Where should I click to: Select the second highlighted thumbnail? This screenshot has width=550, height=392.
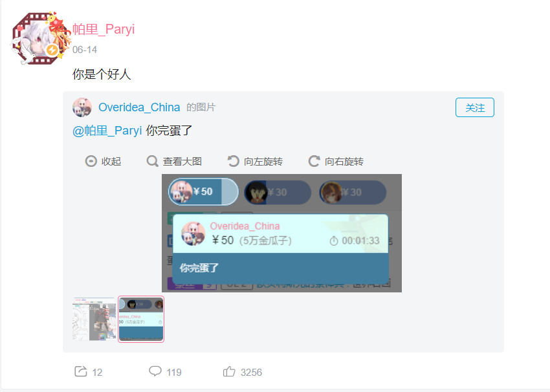pyautogui.click(x=141, y=319)
